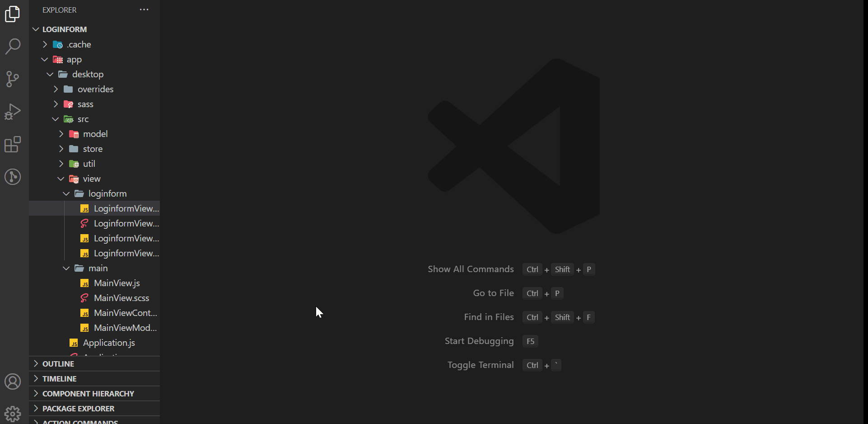Click the Show All Commands hint

(x=471, y=269)
